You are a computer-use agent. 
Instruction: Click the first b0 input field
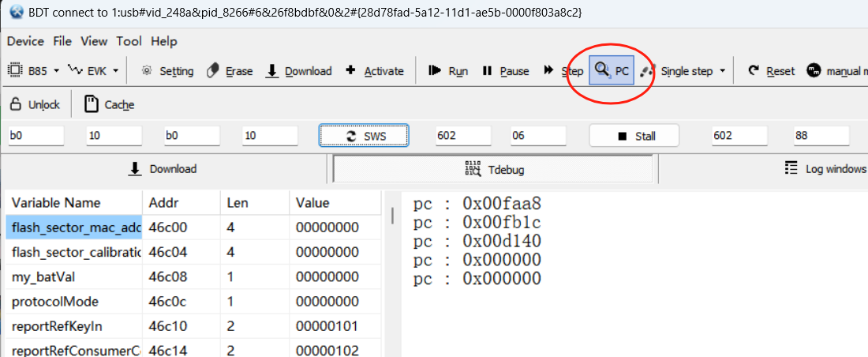[x=36, y=136]
